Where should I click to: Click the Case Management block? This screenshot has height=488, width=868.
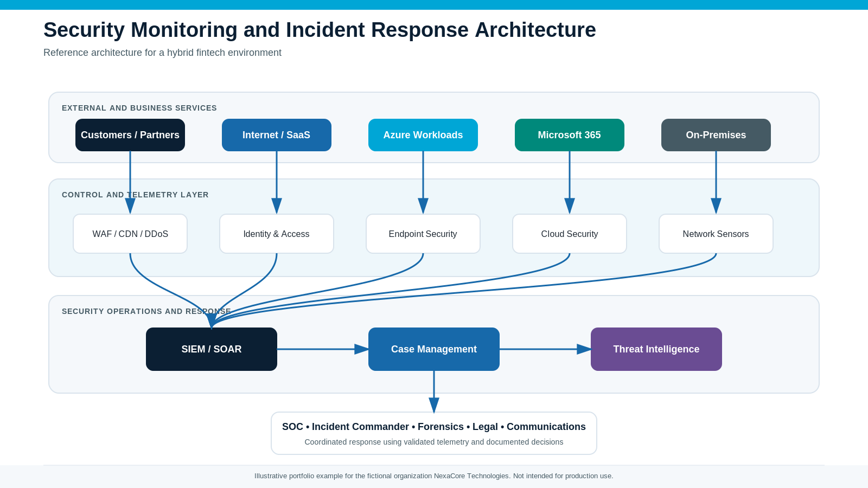[x=434, y=349]
